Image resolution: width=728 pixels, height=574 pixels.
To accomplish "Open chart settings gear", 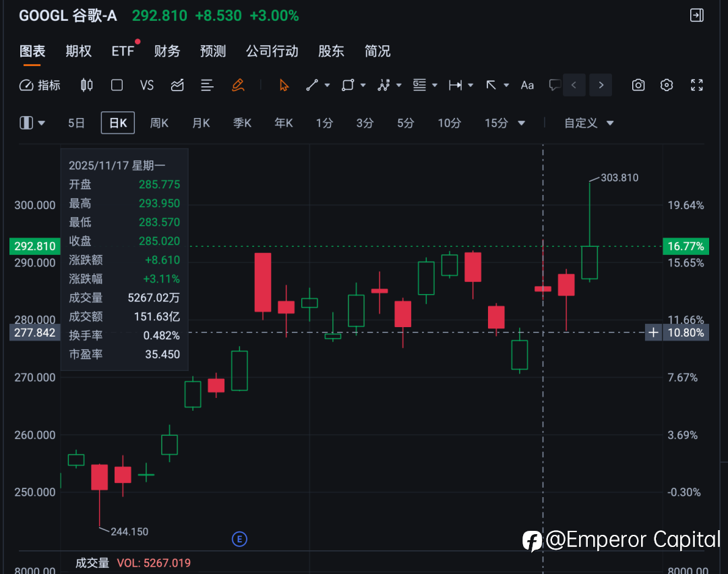I will 667,85.
